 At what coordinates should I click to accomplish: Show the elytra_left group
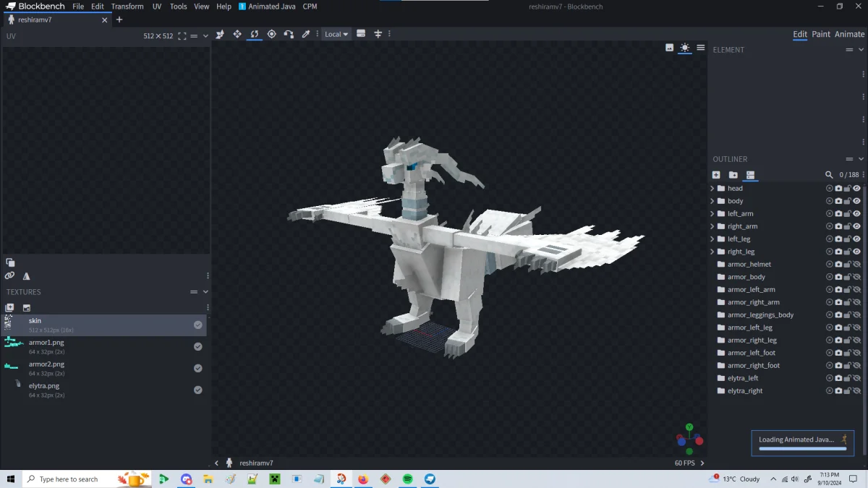856,378
